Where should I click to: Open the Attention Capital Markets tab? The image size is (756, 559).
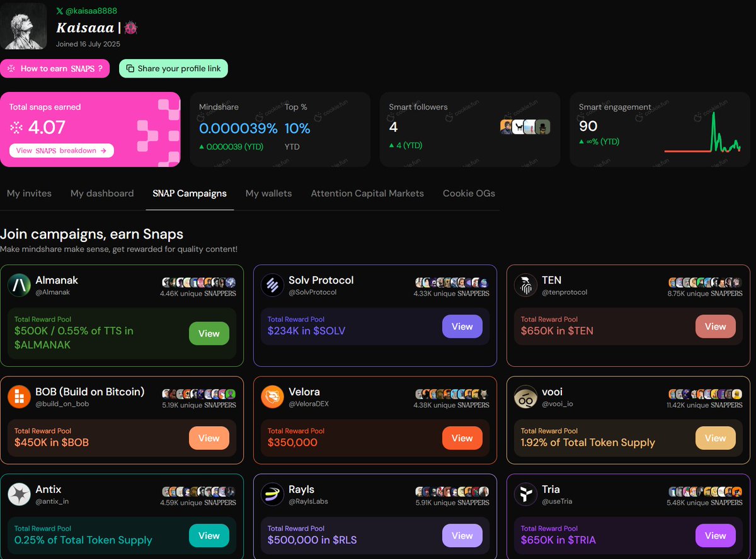(x=367, y=193)
